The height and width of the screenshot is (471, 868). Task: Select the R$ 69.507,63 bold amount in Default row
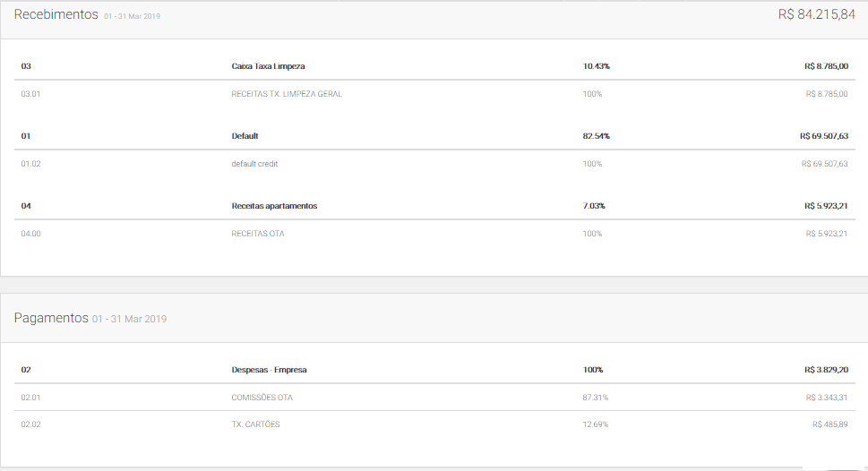click(x=824, y=136)
